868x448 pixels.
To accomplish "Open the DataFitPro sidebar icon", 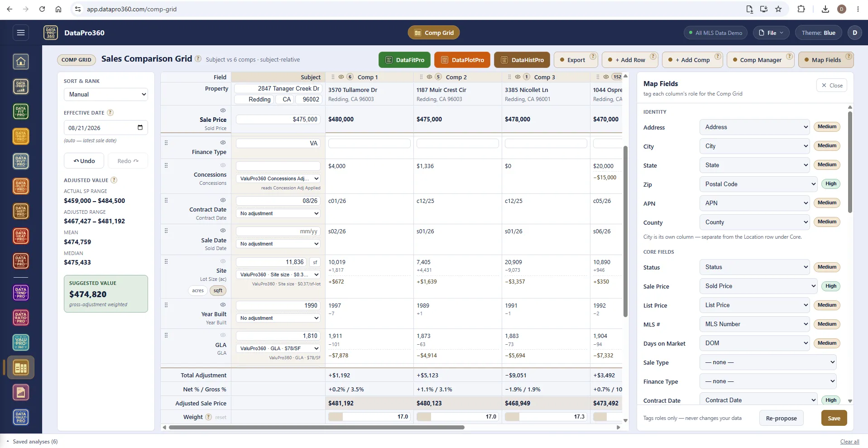I will [x=21, y=111].
